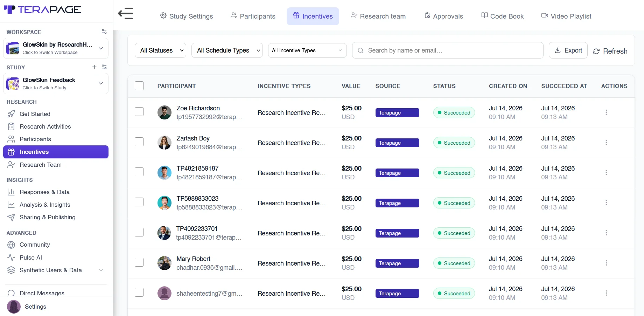The width and height of the screenshot is (644, 316).
Task: Switch to the Approvals tab
Action: click(444, 16)
